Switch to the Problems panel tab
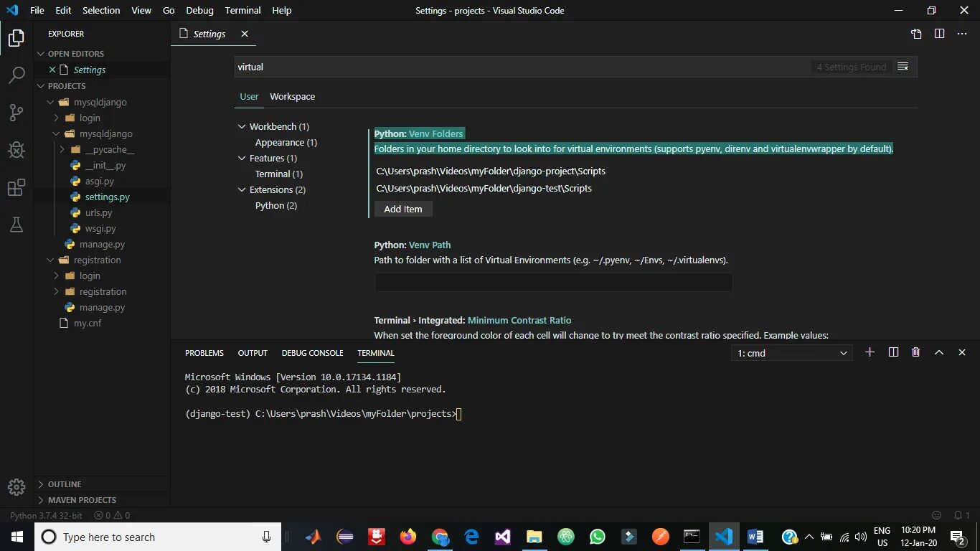980x551 pixels. (x=204, y=353)
